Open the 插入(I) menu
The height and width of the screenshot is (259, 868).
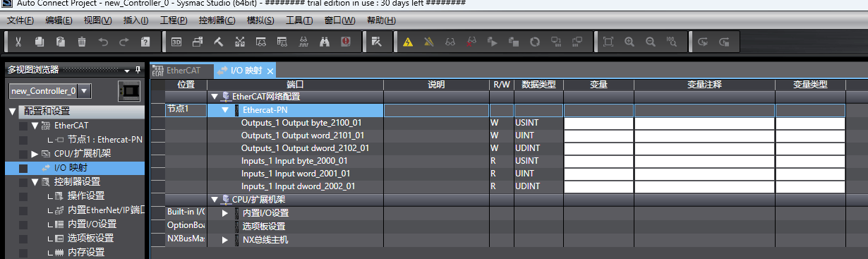pos(135,20)
